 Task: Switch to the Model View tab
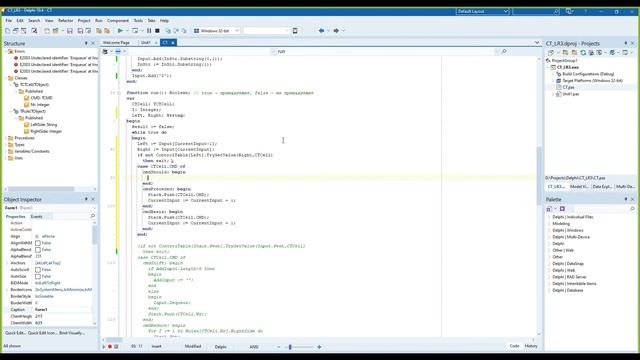click(579, 187)
